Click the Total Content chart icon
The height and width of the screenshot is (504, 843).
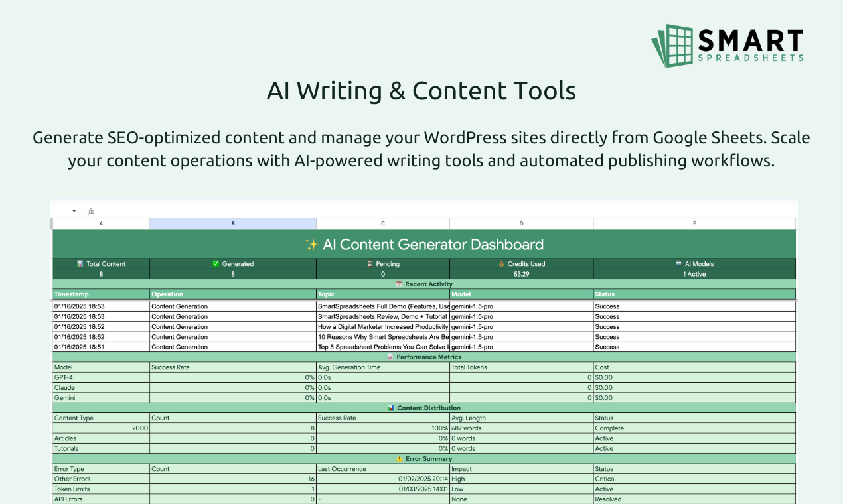click(80, 264)
